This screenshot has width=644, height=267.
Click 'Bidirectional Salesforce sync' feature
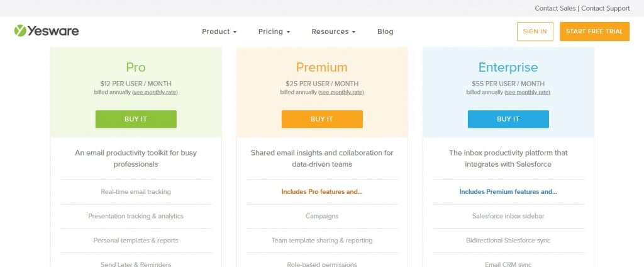508,241
